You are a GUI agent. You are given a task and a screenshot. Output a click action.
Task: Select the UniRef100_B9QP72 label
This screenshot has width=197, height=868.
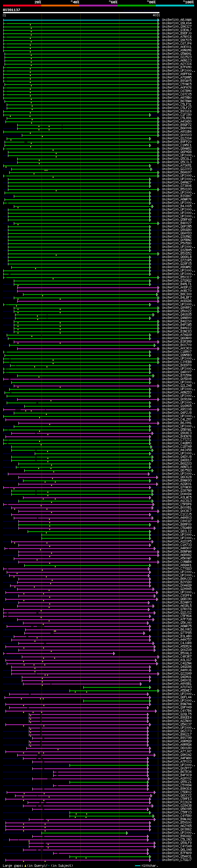tap(177, 125)
